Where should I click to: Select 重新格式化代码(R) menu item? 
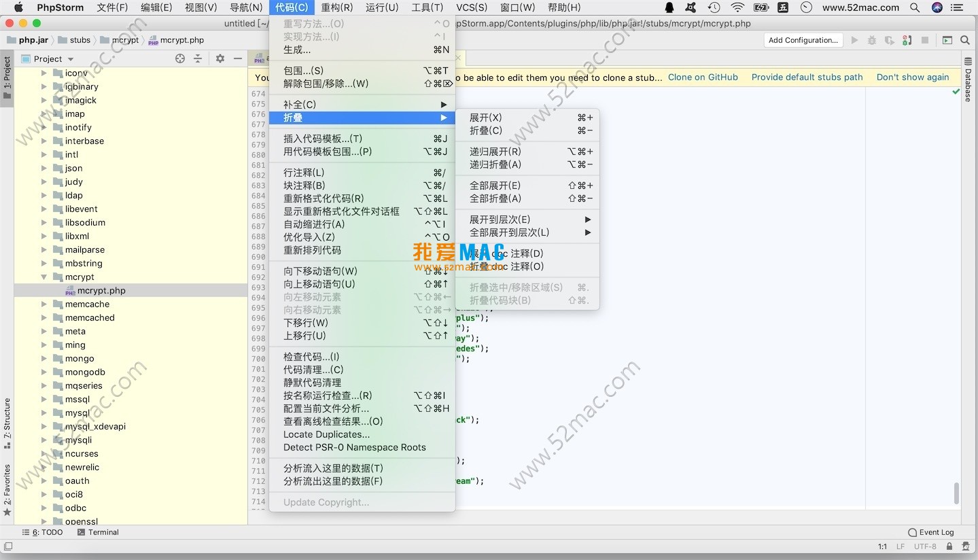362,198
